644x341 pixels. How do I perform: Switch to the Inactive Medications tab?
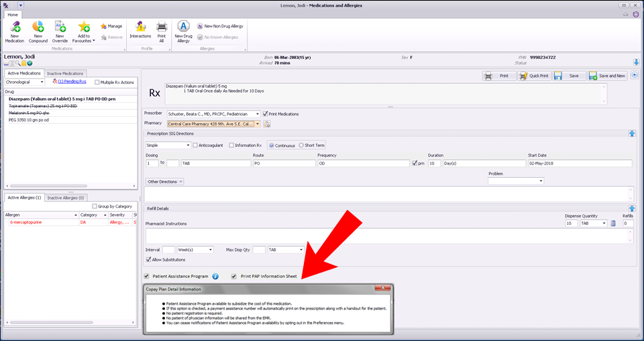(65, 74)
